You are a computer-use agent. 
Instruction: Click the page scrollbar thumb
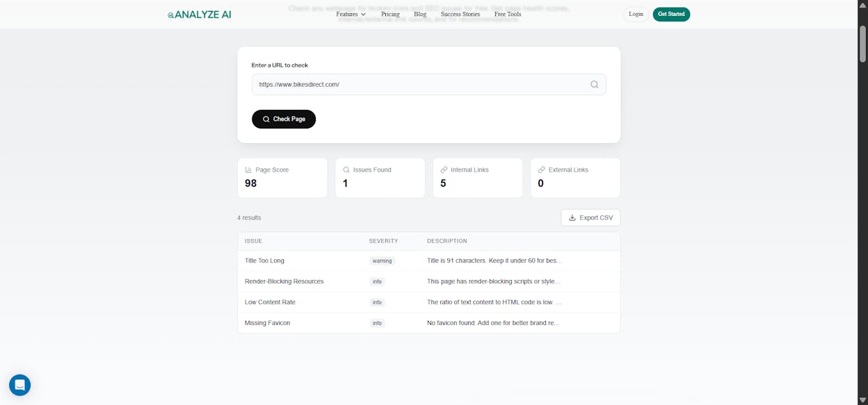coord(862,44)
